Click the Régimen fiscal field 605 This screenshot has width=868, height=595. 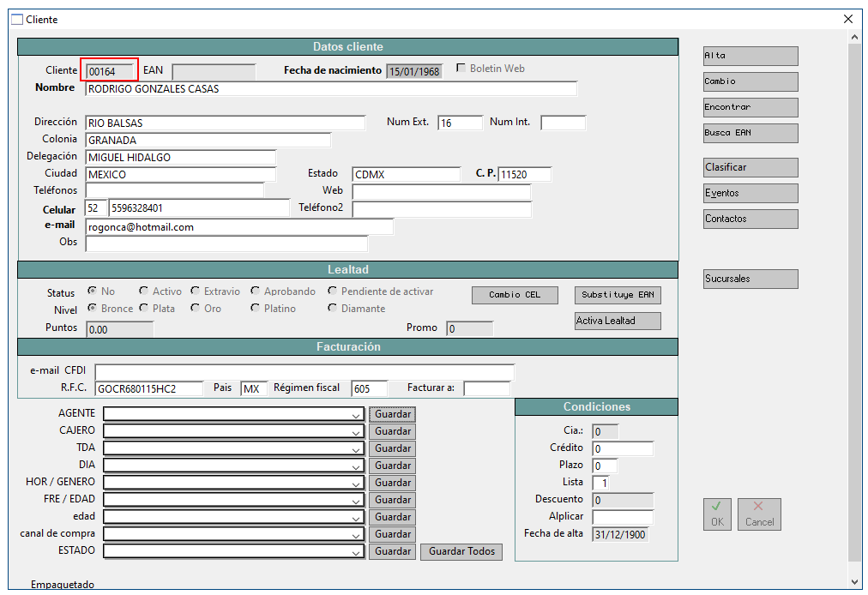point(369,388)
